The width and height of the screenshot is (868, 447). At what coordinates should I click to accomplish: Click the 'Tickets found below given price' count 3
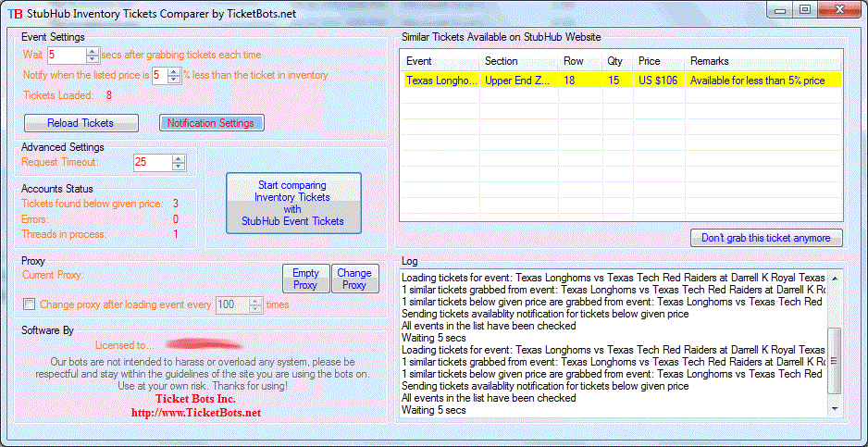(176, 204)
